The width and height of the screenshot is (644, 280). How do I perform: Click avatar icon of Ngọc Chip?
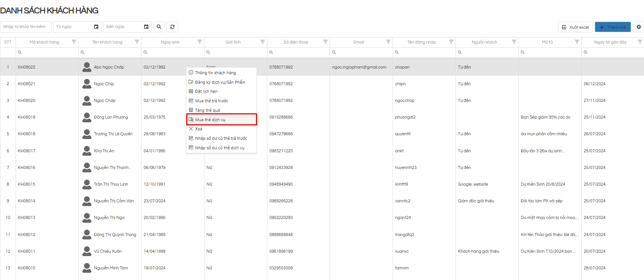click(x=86, y=84)
